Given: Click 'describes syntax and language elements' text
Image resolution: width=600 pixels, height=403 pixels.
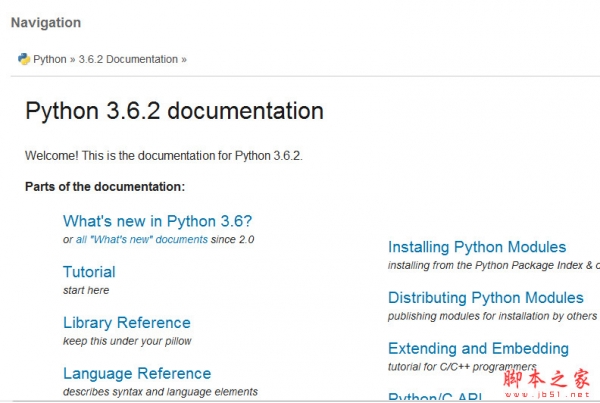Looking at the screenshot, I should pos(160,392).
